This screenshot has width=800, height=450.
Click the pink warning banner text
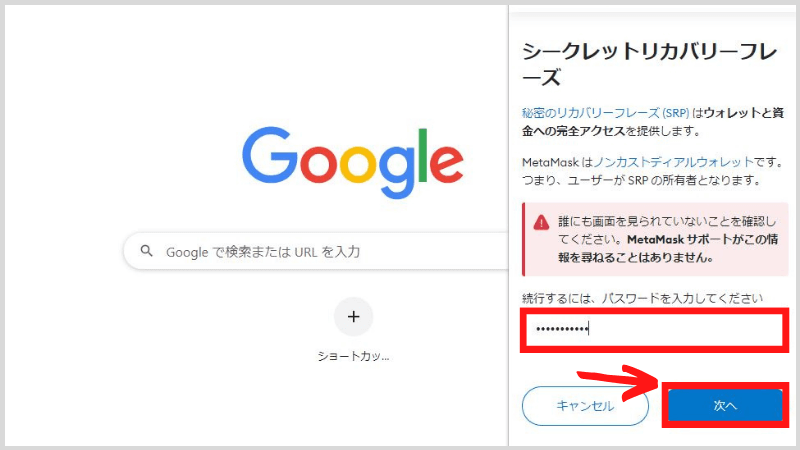pyautogui.click(x=667, y=239)
